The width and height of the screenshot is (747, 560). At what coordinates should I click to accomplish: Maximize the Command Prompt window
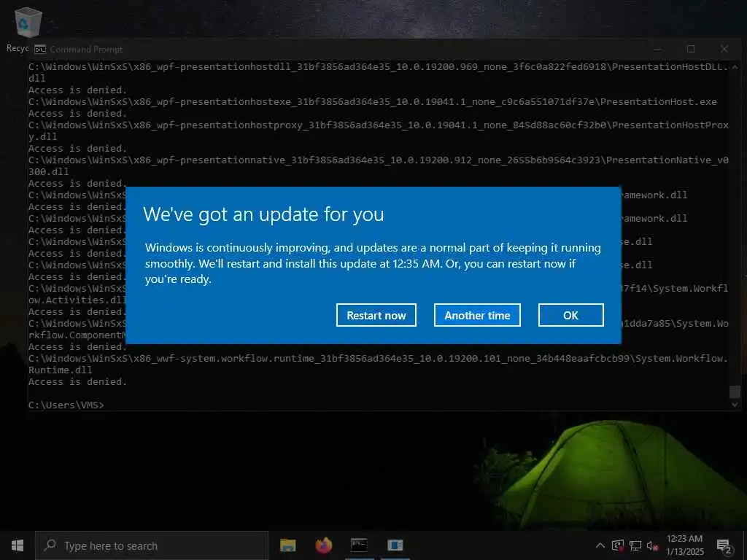click(x=691, y=49)
